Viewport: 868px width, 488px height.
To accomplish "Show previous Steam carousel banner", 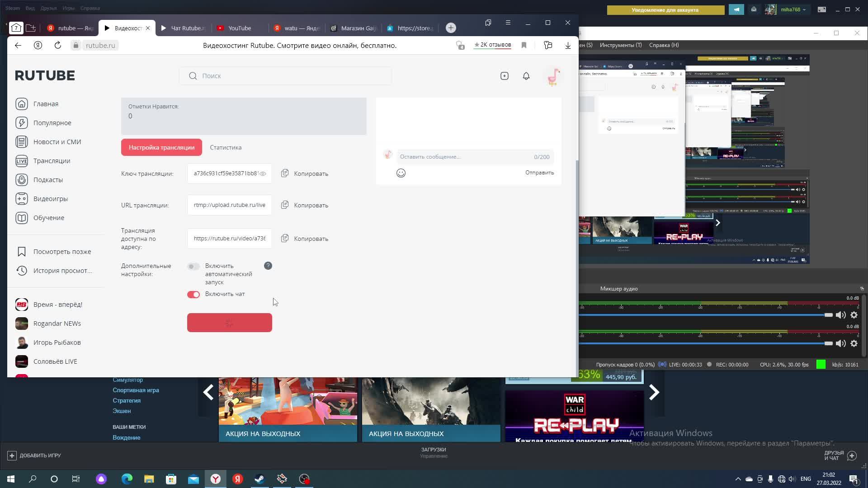I will pyautogui.click(x=208, y=392).
